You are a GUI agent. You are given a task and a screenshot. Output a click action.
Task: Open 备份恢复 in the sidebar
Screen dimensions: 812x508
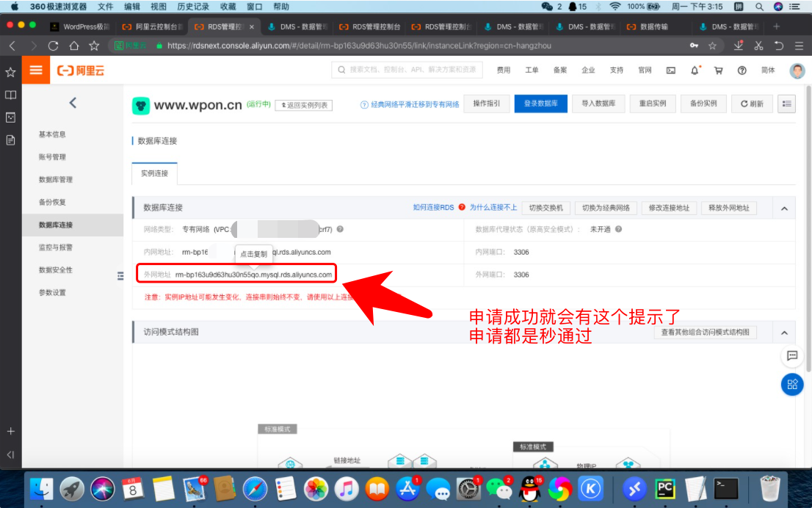(x=52, y=202)
